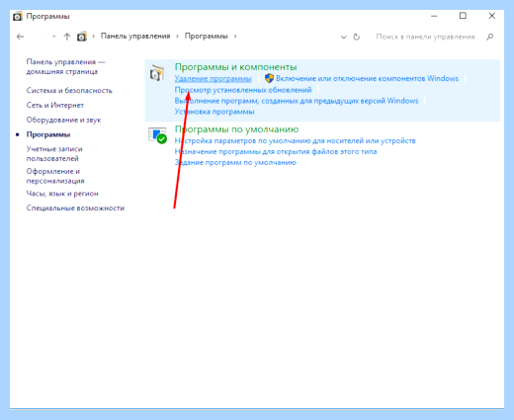Go to 'Панель управления — домашняя страница'

coord(65,66)
